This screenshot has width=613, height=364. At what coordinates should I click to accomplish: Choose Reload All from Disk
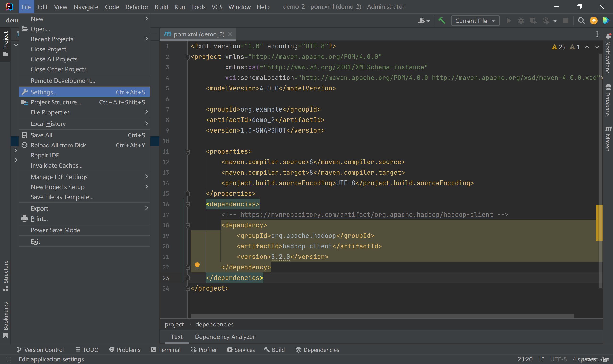[85, 146]
